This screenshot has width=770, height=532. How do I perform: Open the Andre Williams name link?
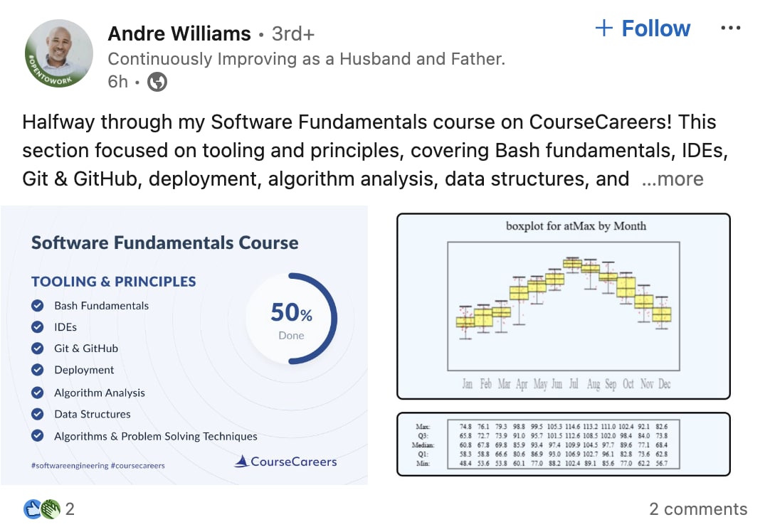(179, 34)
